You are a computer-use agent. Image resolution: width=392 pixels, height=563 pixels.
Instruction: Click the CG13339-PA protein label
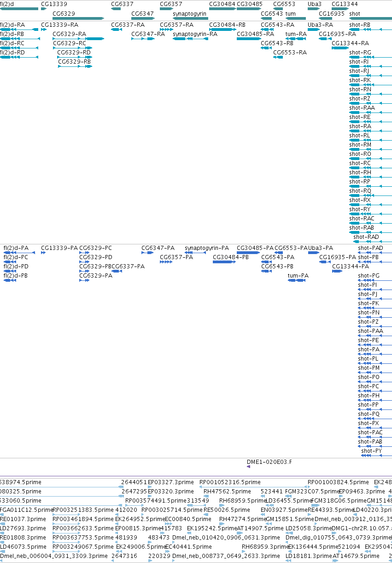point(59,248)
